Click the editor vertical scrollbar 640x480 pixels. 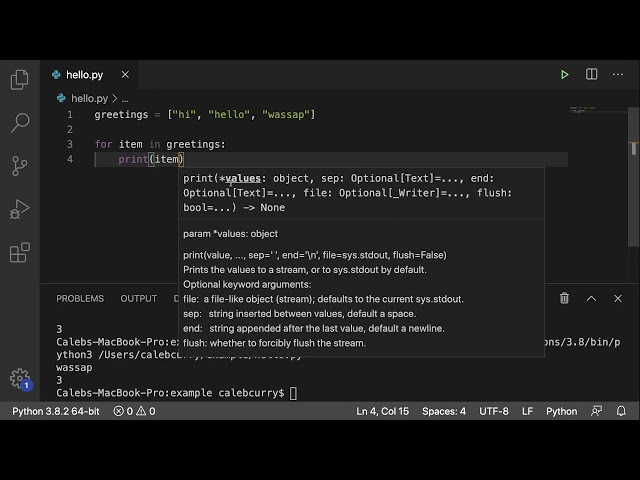pyautogui.click(x=633, y=176)
